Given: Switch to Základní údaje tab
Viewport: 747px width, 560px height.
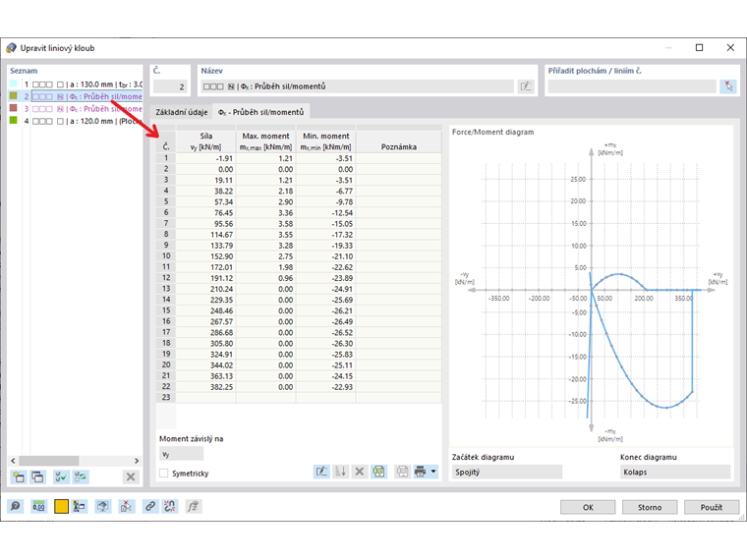Looking at the screenshot, I should (182, 112).
